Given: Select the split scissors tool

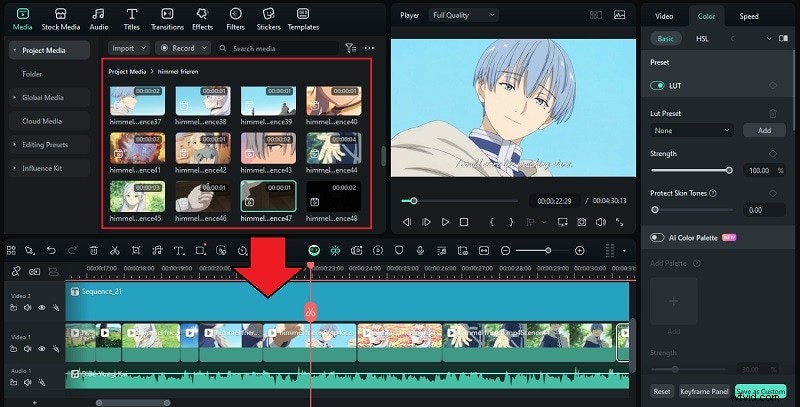Looking at the screenshot, I should point(114,250).
